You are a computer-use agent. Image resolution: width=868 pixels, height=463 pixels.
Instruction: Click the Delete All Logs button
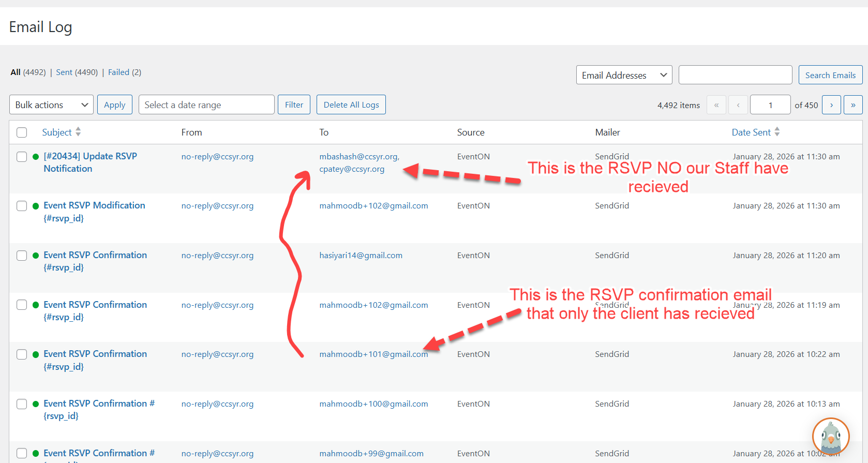tap(351, 105)
